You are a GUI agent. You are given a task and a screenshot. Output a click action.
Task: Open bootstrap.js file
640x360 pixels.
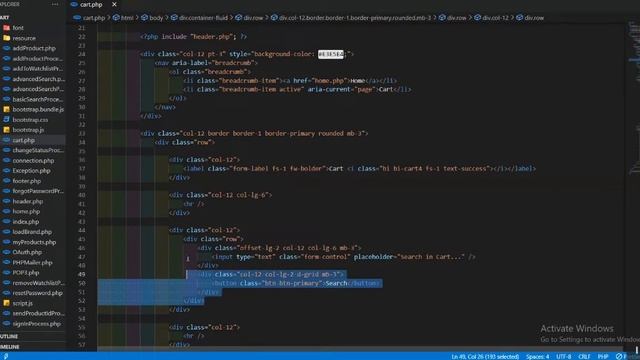(x=33, y=130)
